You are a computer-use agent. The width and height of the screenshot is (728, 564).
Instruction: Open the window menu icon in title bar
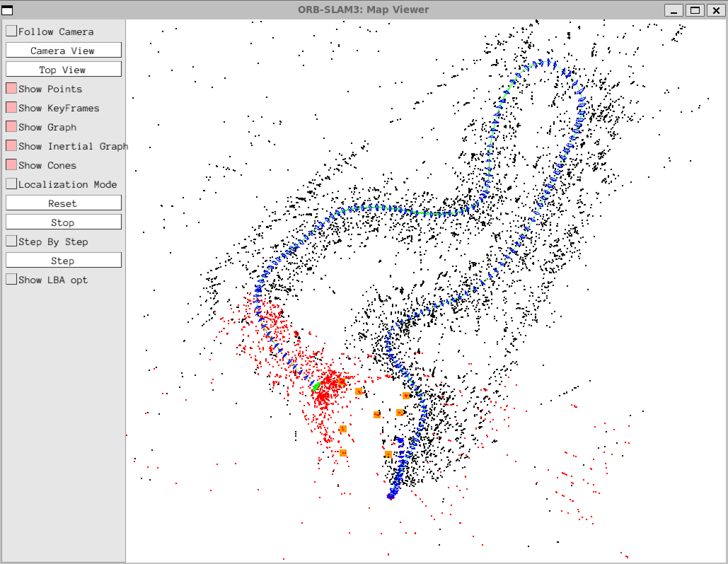(7, 10)
